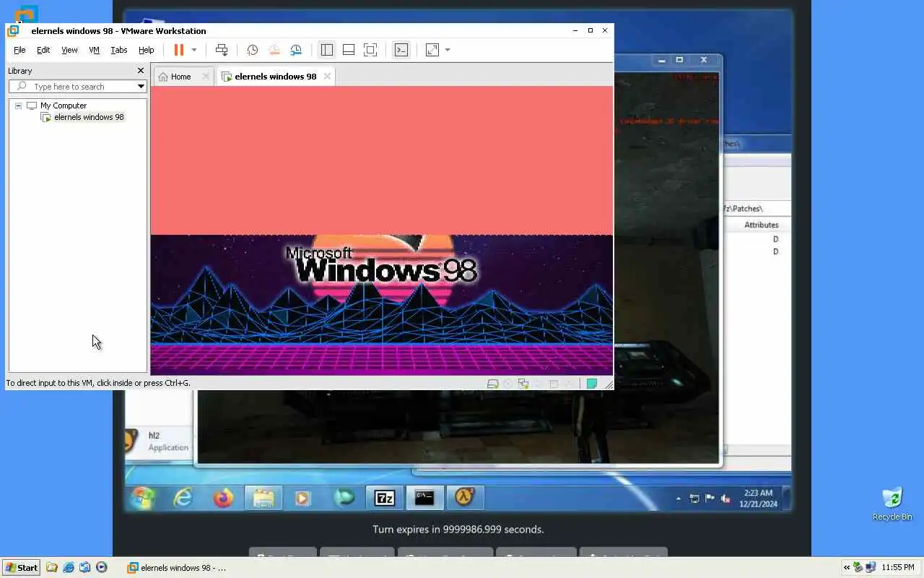Click inside the Windows 98 VM display
The height and width of the screenshot is (578, 924).
tap(381, 230)
